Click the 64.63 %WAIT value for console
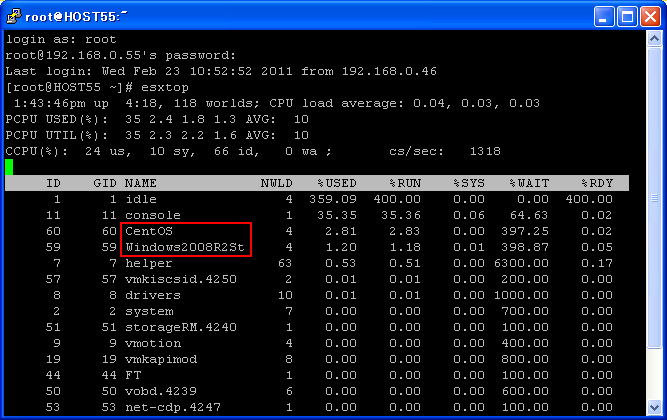Viewport: 667px width, 420px height. pos(529,215)
